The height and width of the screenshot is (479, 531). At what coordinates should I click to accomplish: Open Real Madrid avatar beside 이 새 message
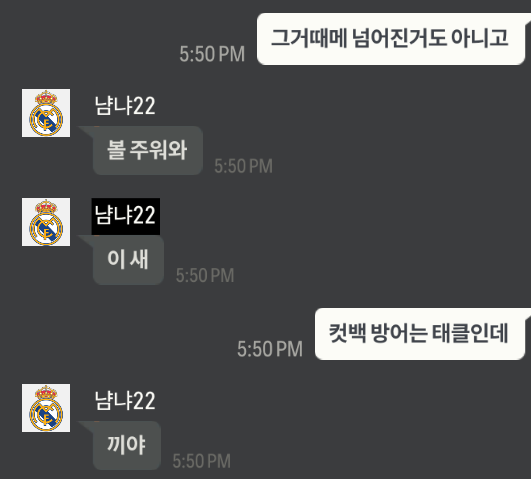(x=46, y=222)
